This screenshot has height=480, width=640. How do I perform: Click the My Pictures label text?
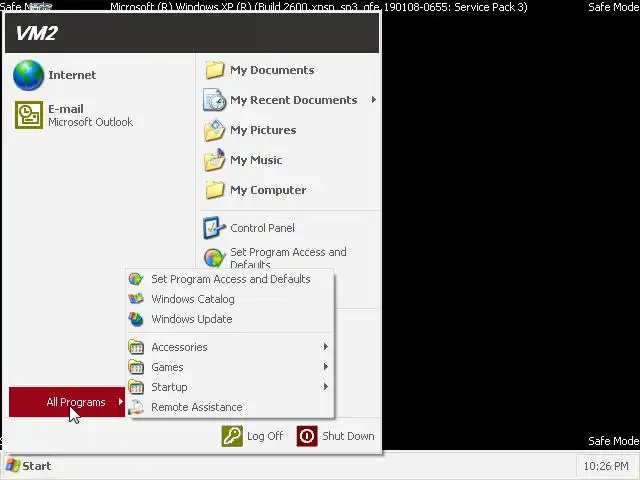(x=263, y=130)
